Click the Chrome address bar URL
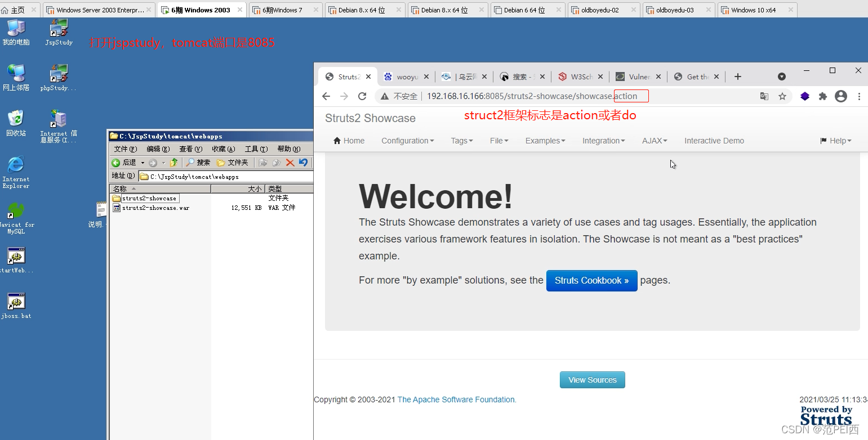Viewport: 868px width, 440px height. click(x=532, y=96)
